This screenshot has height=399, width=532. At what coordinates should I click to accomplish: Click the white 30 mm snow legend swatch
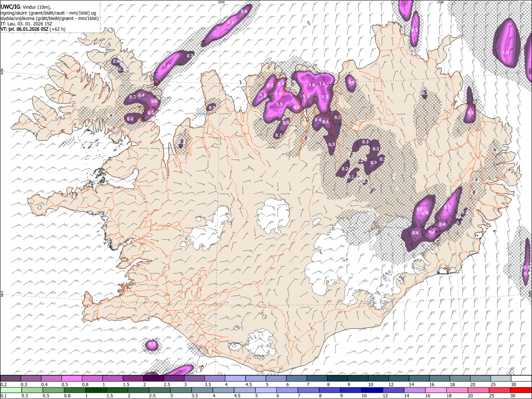point(521,379)
